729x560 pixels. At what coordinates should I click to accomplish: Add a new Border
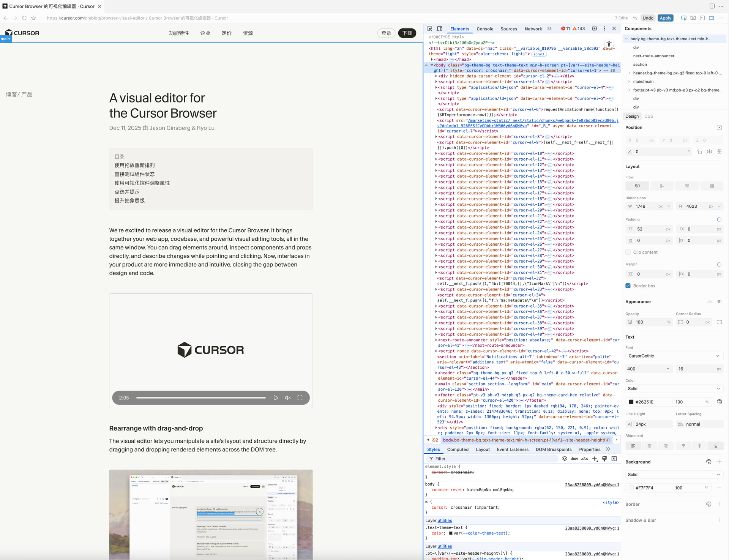pos(719,504)
